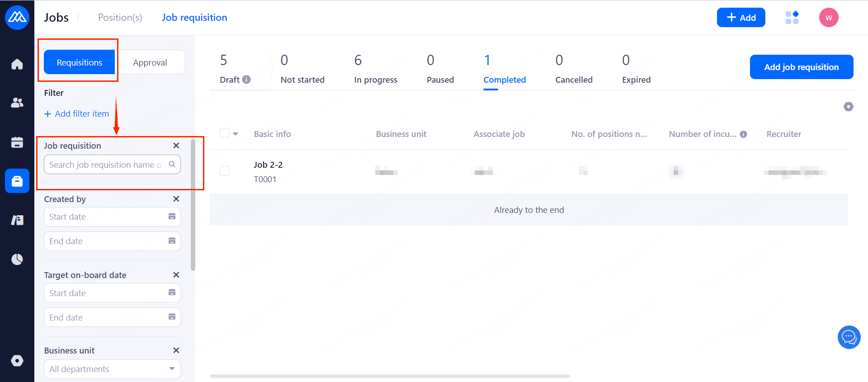Open the calendar icon in sidebar
Screen dimensions: 868x382
point(17,142)
